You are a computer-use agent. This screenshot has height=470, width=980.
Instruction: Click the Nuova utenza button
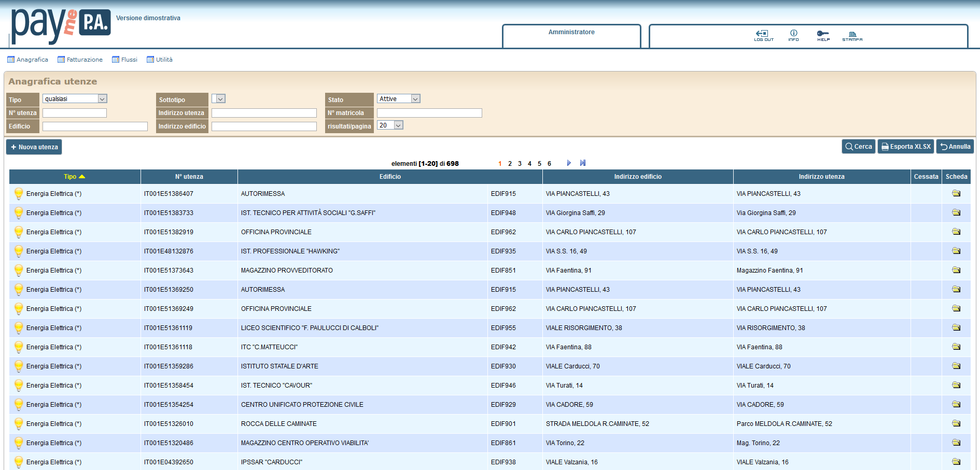click(x=34, y=147)
